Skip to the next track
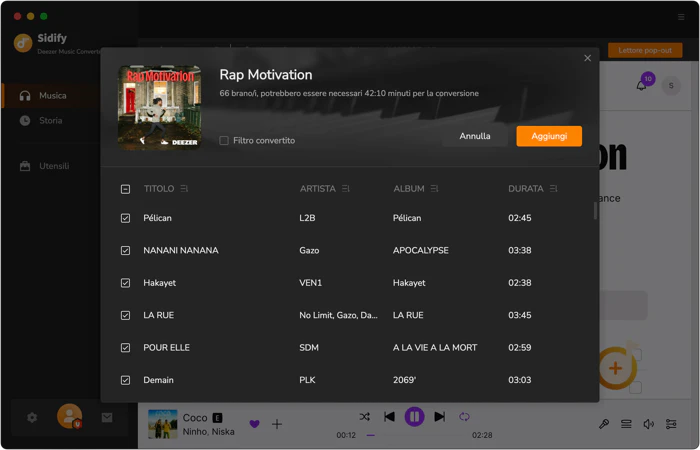 tap(440, 417)
